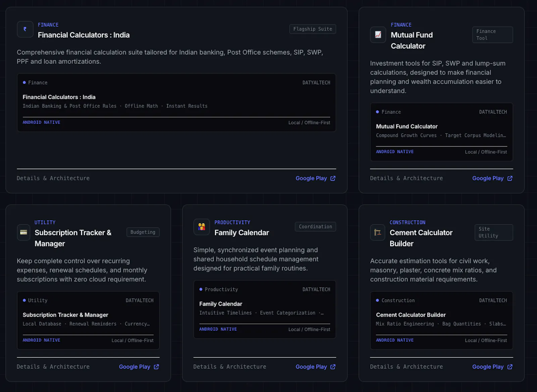Click DATYALTECH label in Subscription Tracker panel

(140, 300)
